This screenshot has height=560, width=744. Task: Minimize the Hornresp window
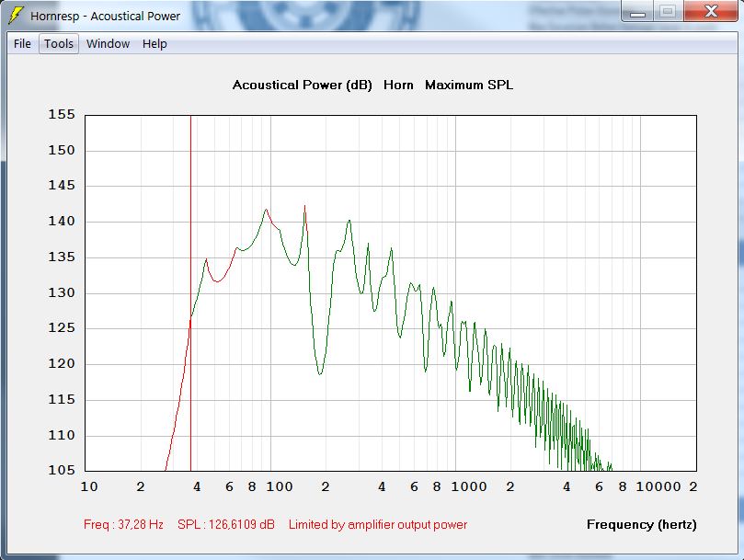pos(637,11)
